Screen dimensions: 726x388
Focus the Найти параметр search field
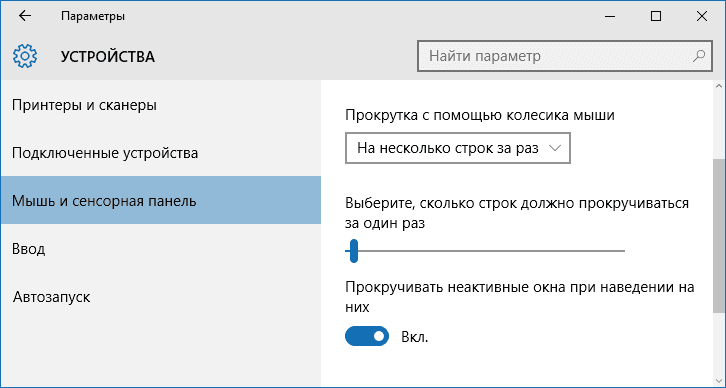coord(564,56)
